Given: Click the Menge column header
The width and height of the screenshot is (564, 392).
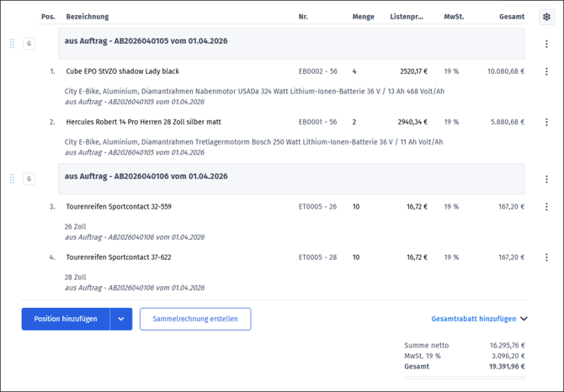Looking at the screenshot, I should tap(363, 17).
